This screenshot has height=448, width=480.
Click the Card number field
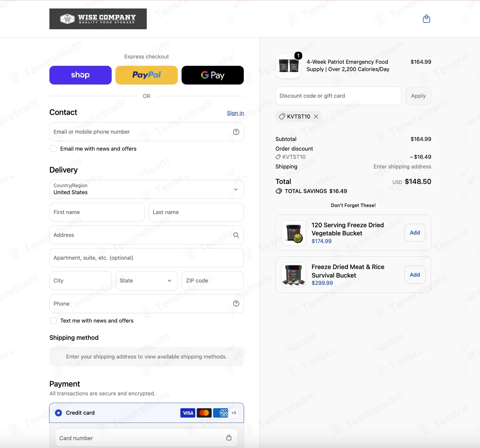pyautogui.click(x=146, y=438)
